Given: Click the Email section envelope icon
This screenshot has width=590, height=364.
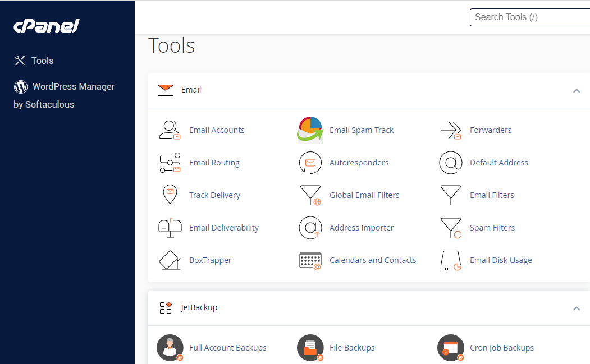Looking at the screenshot, I should click(x=166, y=90).
